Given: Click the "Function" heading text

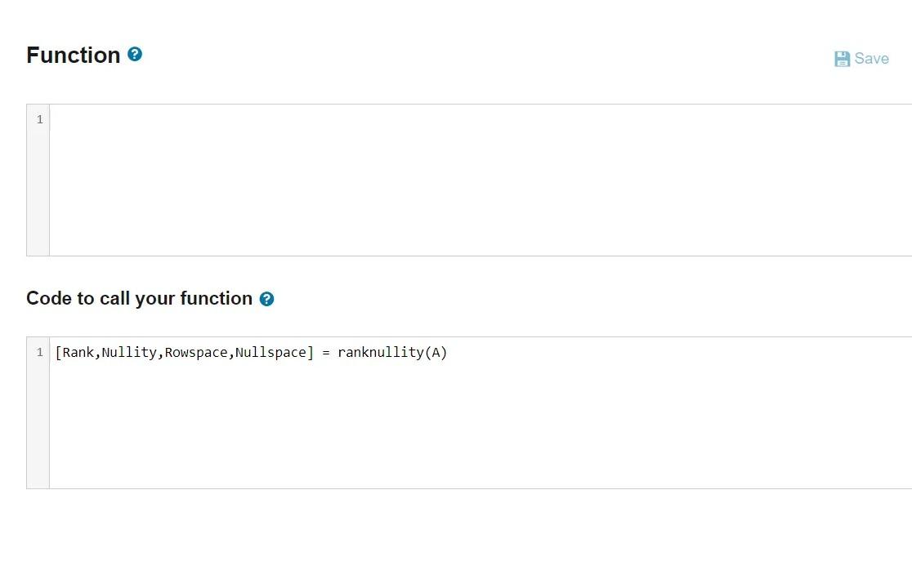Looking at the screenshot, I should (x=74, y=55).
